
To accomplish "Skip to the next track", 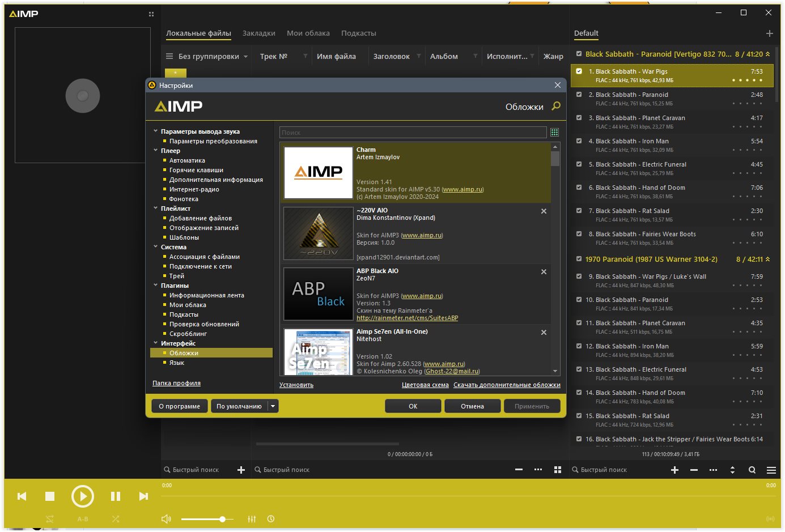I will [x=143, y=496].
